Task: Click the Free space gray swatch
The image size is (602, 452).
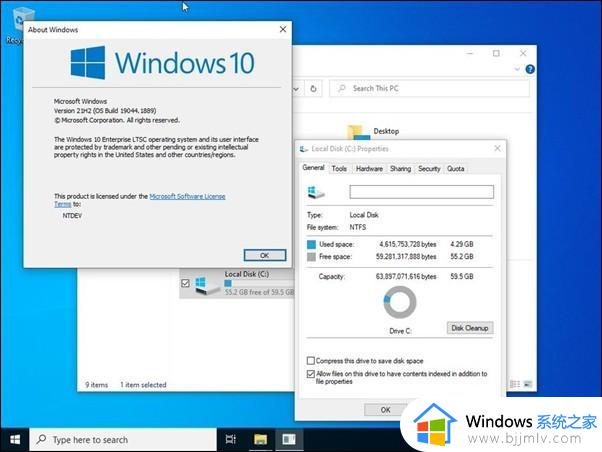Action: (311, 257)
